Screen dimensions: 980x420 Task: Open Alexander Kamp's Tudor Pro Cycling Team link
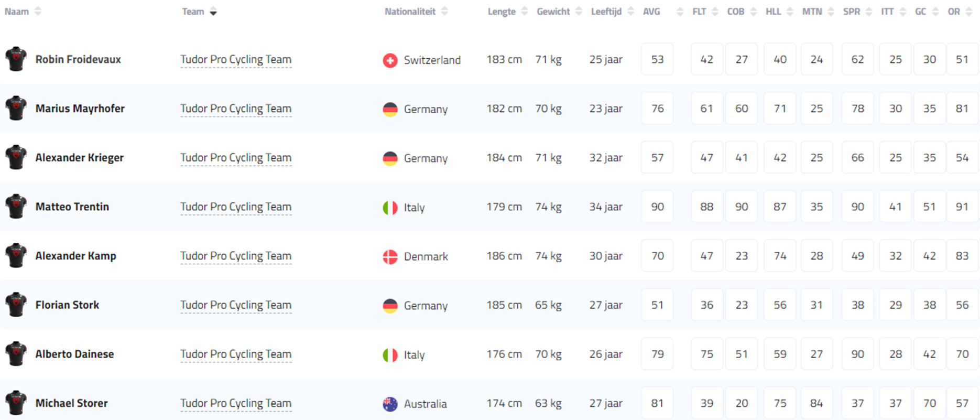point(236,256)
